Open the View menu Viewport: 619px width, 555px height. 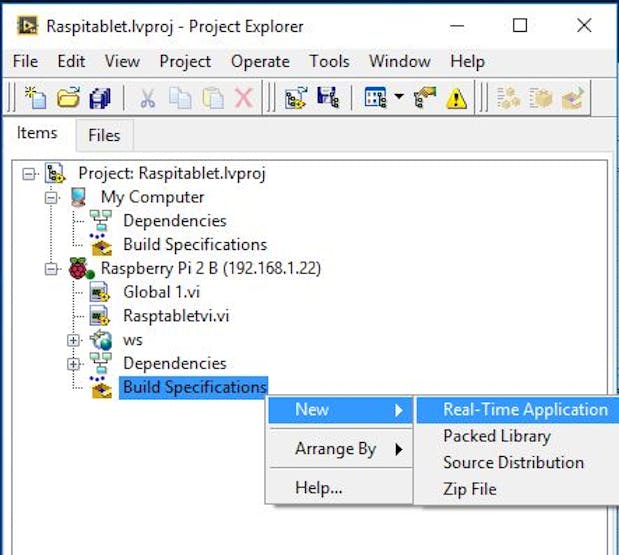pos(122,62)
